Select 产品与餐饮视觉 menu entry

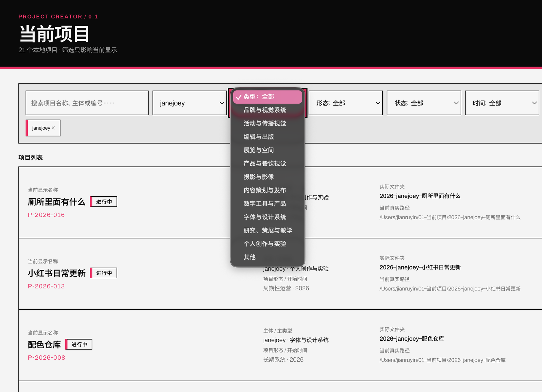click(x=267, y=164)
